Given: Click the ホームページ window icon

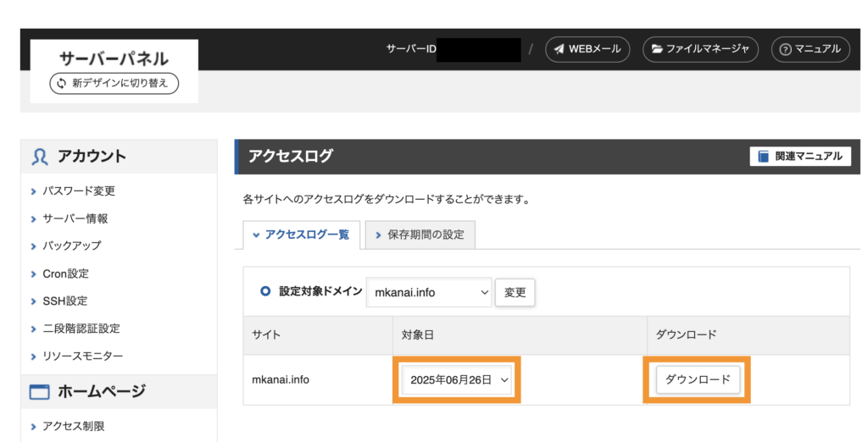Looking at the screenshot, I should [x=39, y=392].
